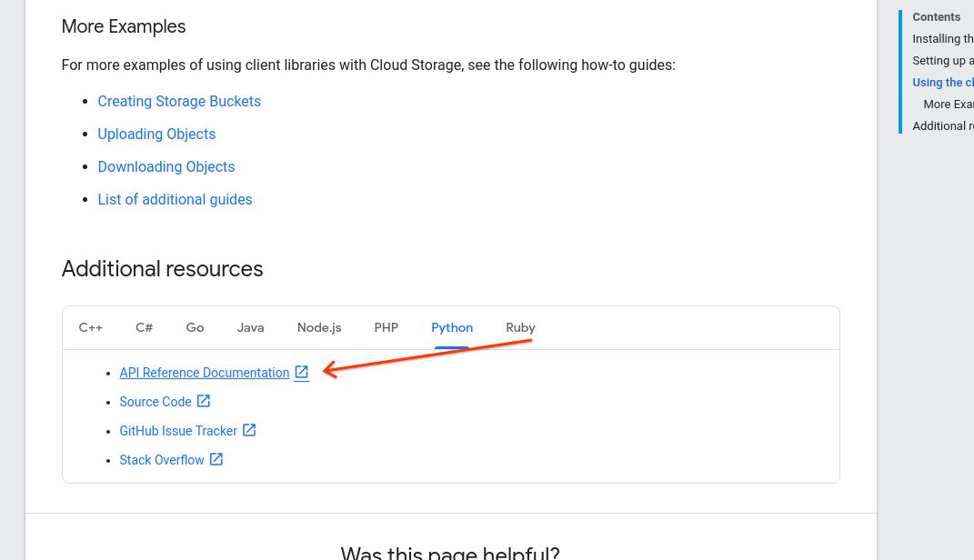Click external link icon next to Source Code
Viewport: 974px width, 560px height.
coord(202,401)
